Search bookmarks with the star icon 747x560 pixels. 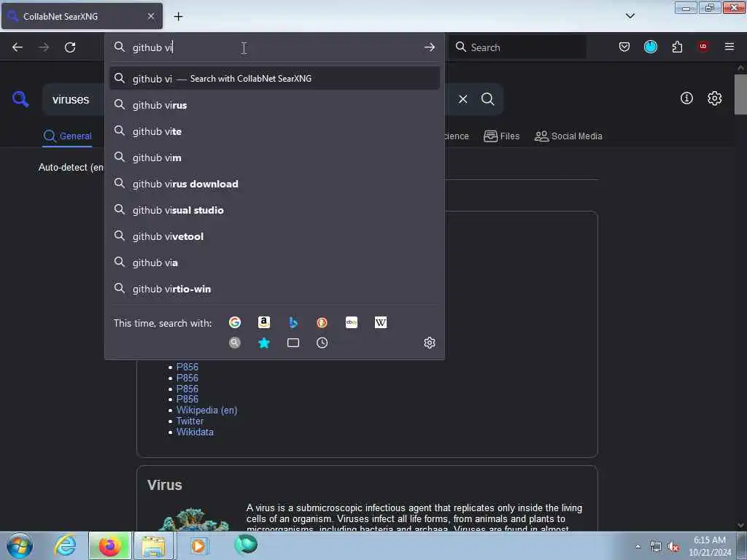[264, 343]
